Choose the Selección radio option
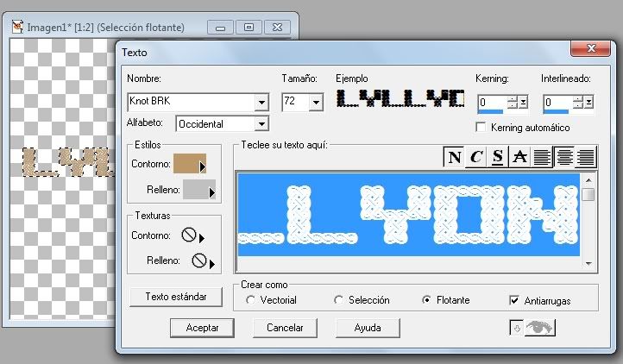Image resolution: width=623 pixels, height=364 pixels. [x=339, y=300]
